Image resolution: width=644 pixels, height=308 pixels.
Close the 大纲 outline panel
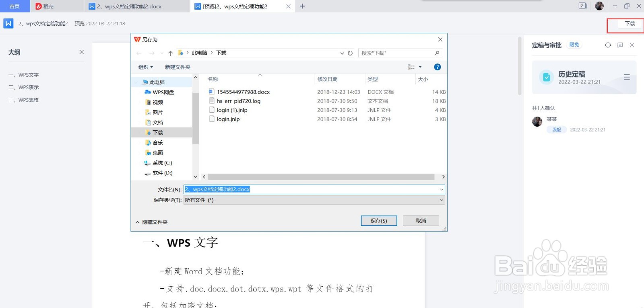82,52
